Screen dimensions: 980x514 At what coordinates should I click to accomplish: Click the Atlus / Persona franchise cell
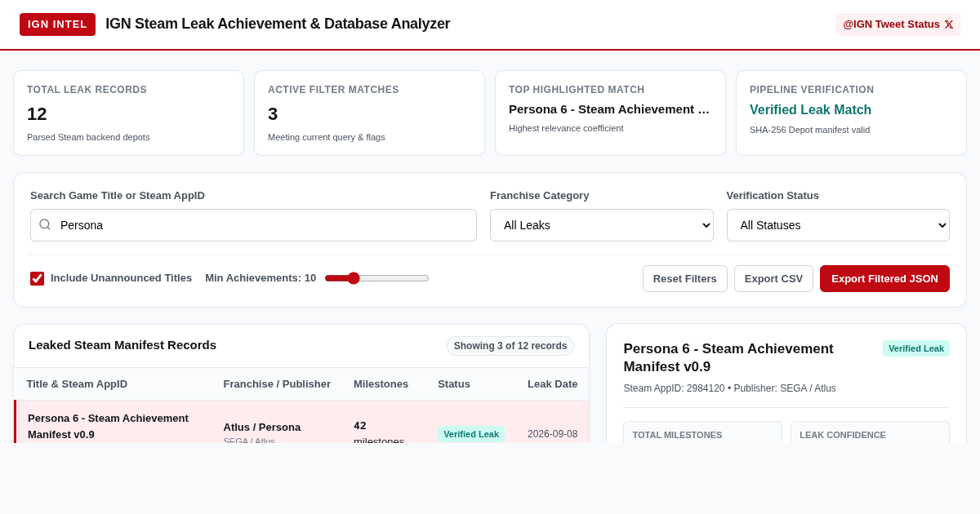pos(261,427)
